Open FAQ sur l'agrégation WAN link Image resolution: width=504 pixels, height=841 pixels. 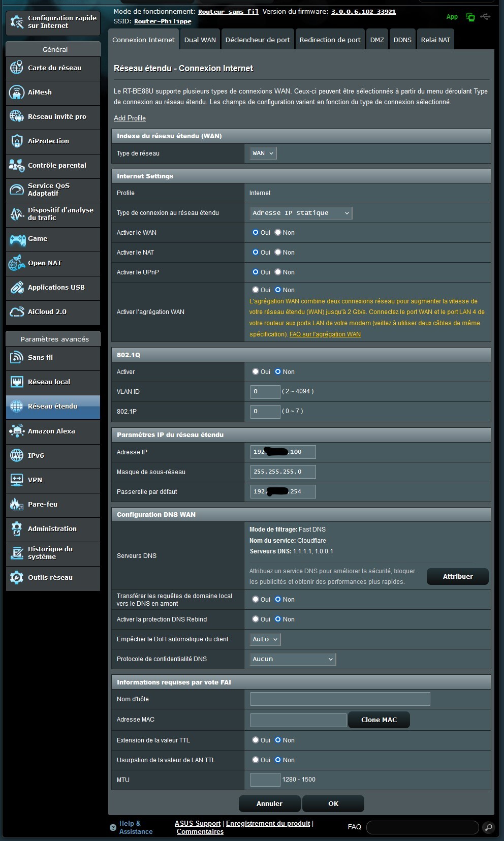[x=325, y=334]
